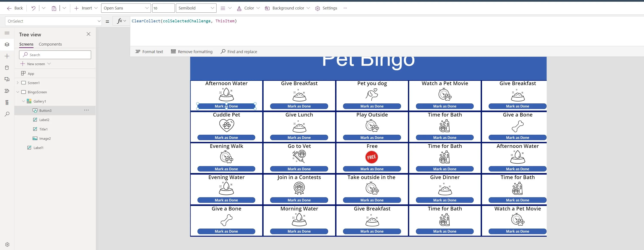The width and height of the screenshot is (644, 250).
Task: Open the Search icon in left sidebar
Action: point(7,114)
